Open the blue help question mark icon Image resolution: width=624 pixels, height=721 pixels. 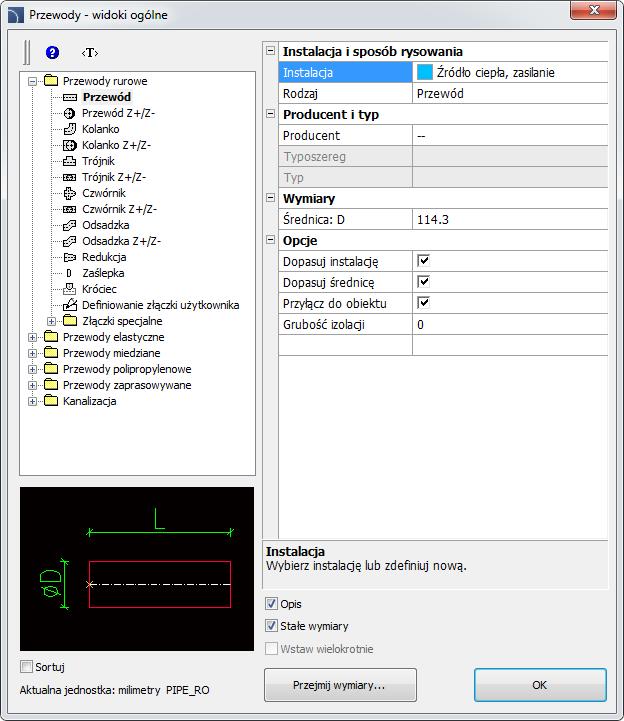pos(52,52)
